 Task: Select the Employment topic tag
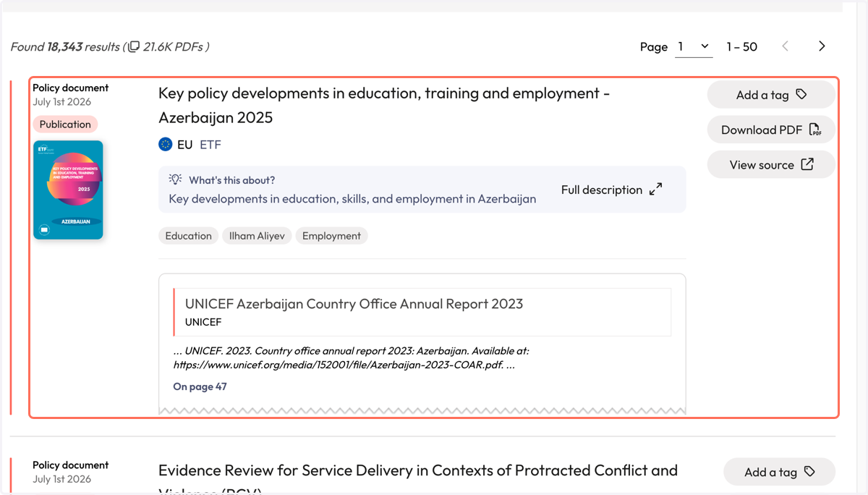pos(331,236)
